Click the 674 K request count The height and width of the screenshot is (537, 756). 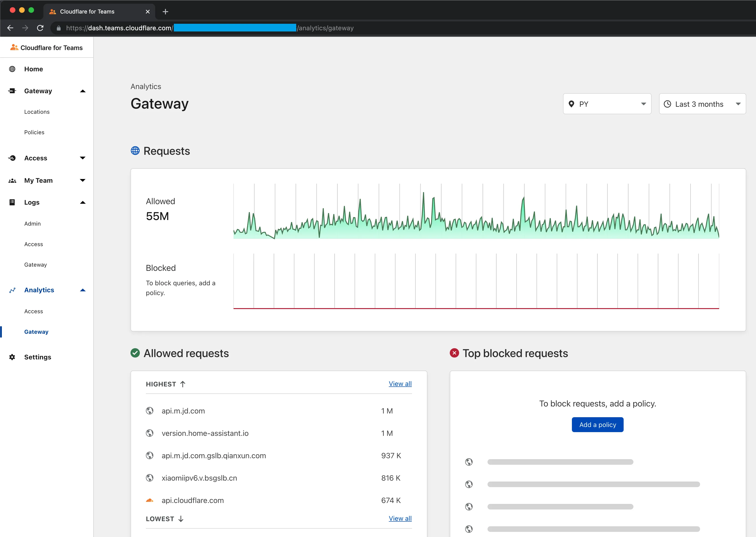(391, 500)
